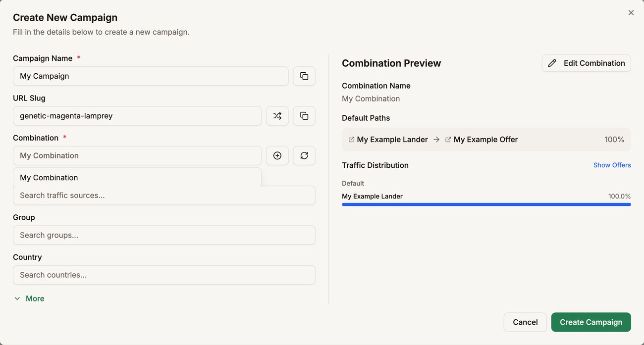Open My Example Offer external link icon

448,140
